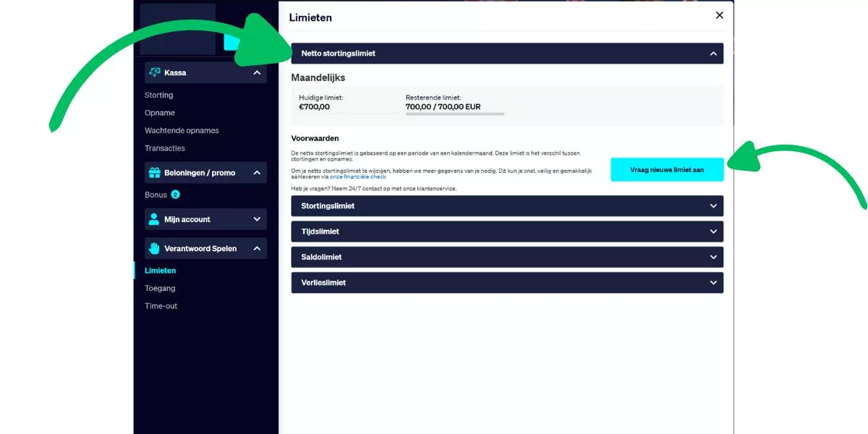Click the Voorwaarden heading

[x=315, y=138]
